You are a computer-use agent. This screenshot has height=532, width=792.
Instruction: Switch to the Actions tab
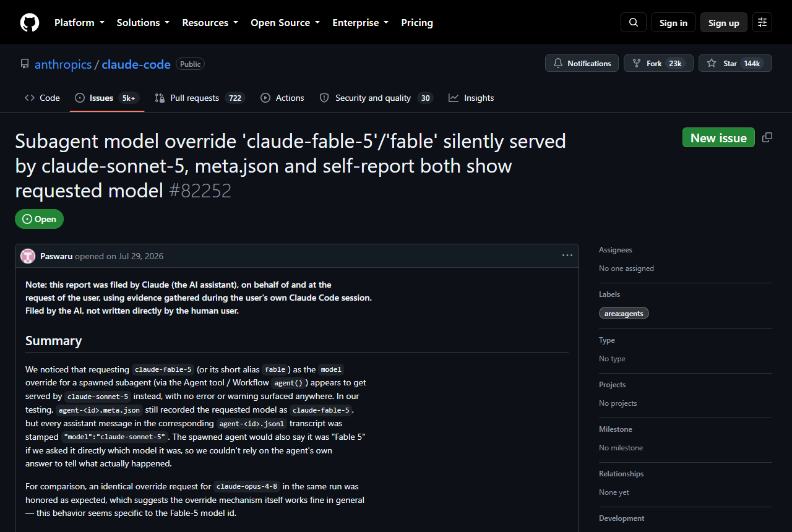282,98
